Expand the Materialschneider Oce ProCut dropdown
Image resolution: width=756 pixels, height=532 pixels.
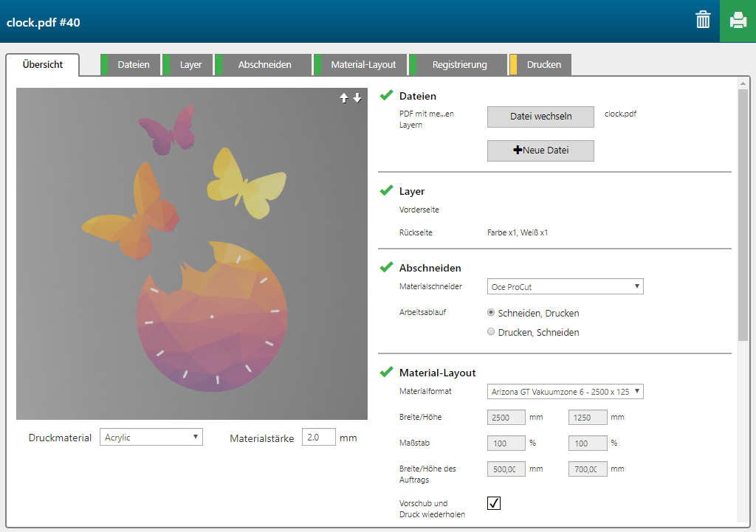click(565, 286)
